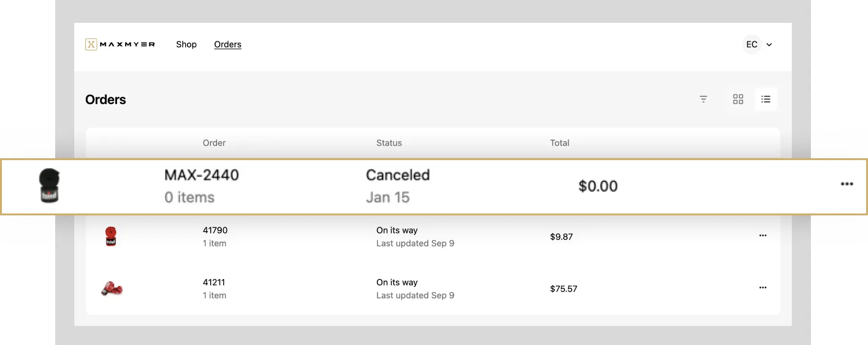Open more options for order 41211
This screenshot has height=345, width=868.
[763, 287]
